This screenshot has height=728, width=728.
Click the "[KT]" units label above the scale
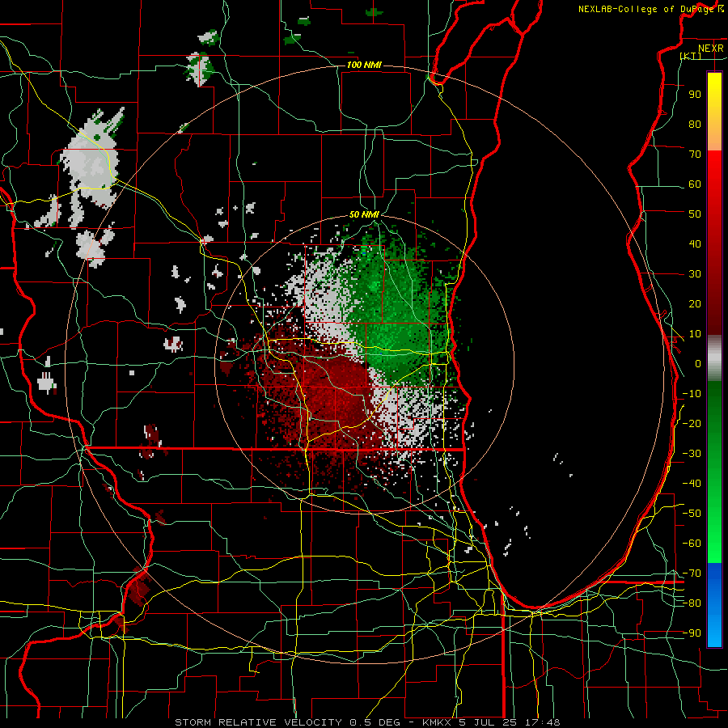(x=691, y=56)
